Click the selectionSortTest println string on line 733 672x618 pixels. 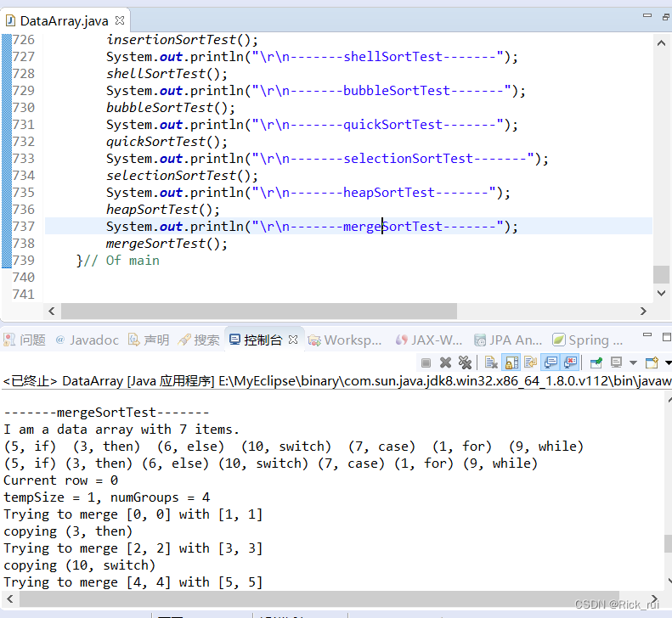pyautogui.click(x=393, y=159)
